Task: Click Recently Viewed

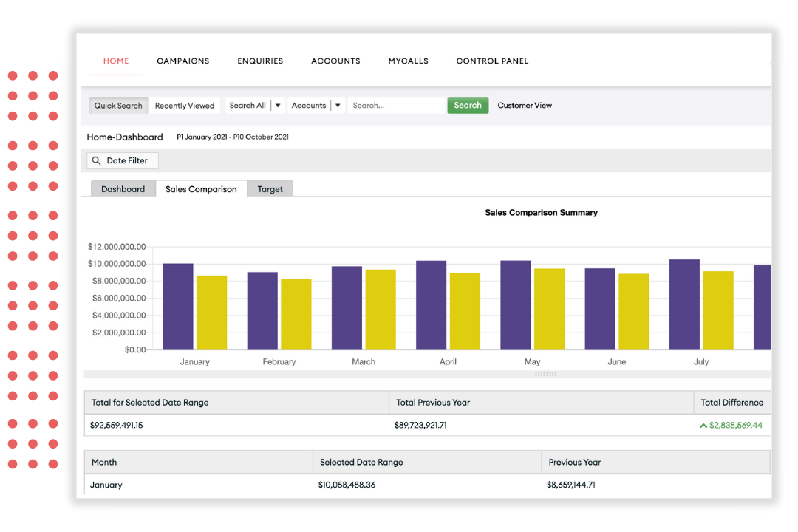Action: coord(185,105)
